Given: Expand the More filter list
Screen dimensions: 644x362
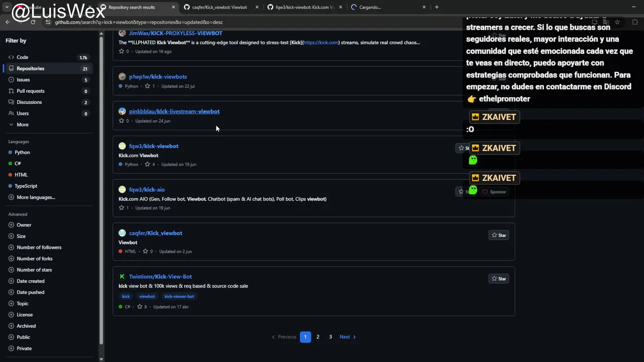Looking at the screenshot, I should point(48,125).
